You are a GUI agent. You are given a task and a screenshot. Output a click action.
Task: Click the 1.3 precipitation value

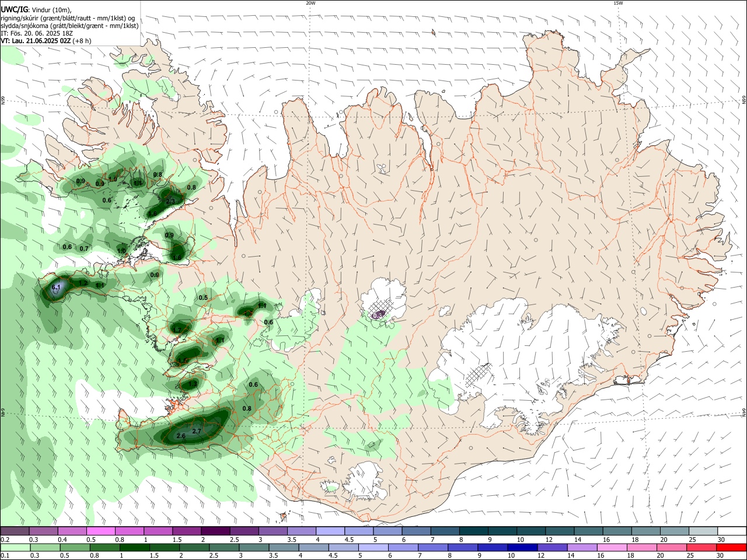[193, 384]
